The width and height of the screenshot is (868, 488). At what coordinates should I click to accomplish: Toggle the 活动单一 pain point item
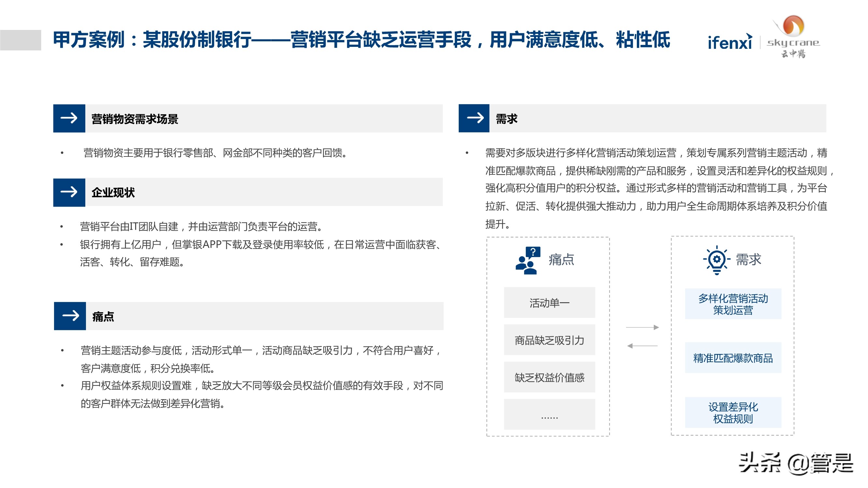550,303
